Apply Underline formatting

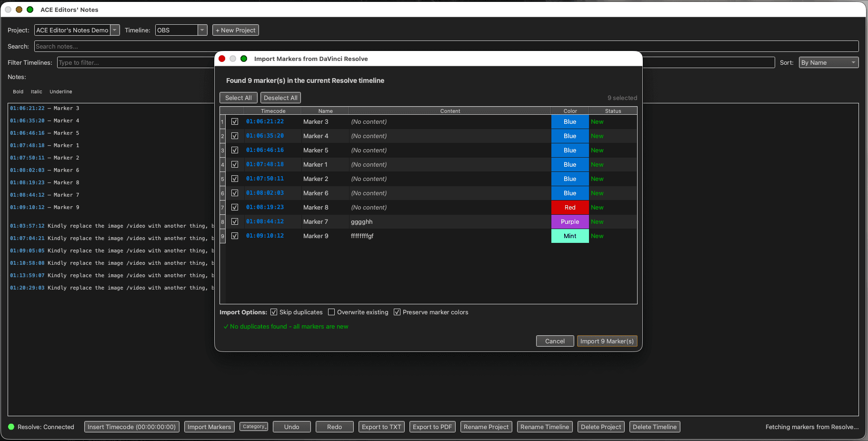tap(61, 91)
